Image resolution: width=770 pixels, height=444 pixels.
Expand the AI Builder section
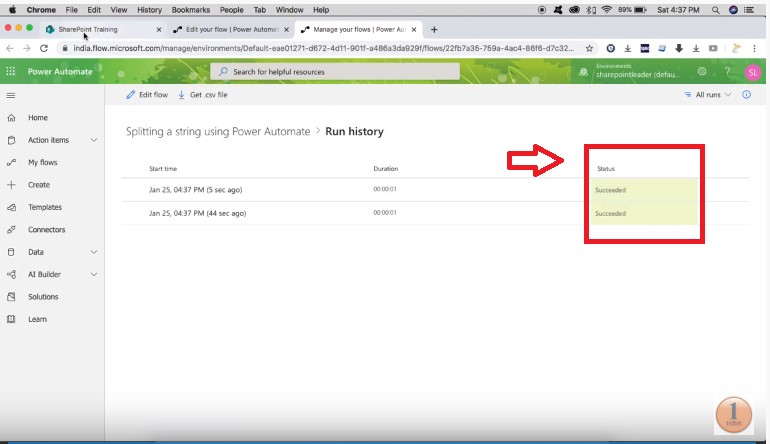[x=94, y=275]
